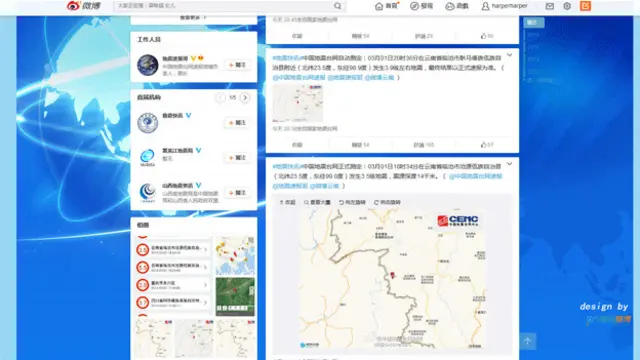This screenshot has height=360, width=640.
Task: Click the Weibo logo in the header
Action: pyautogui.click(x=84, y=6)
